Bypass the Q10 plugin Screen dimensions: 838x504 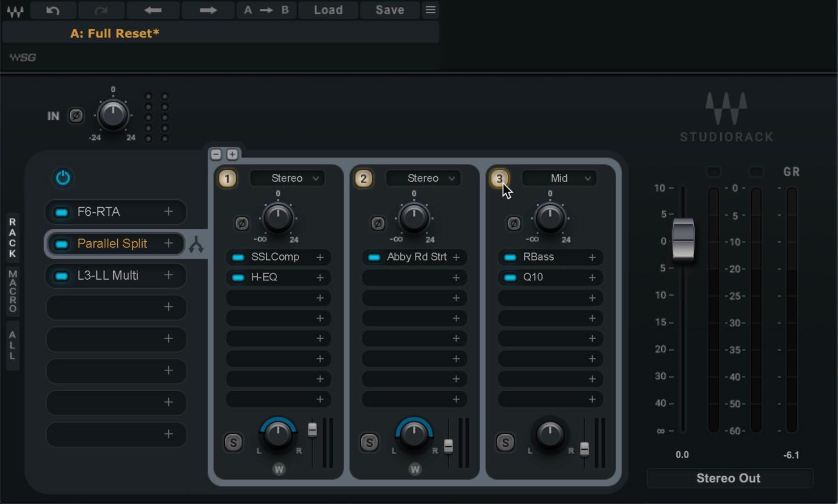click(510, 277)
